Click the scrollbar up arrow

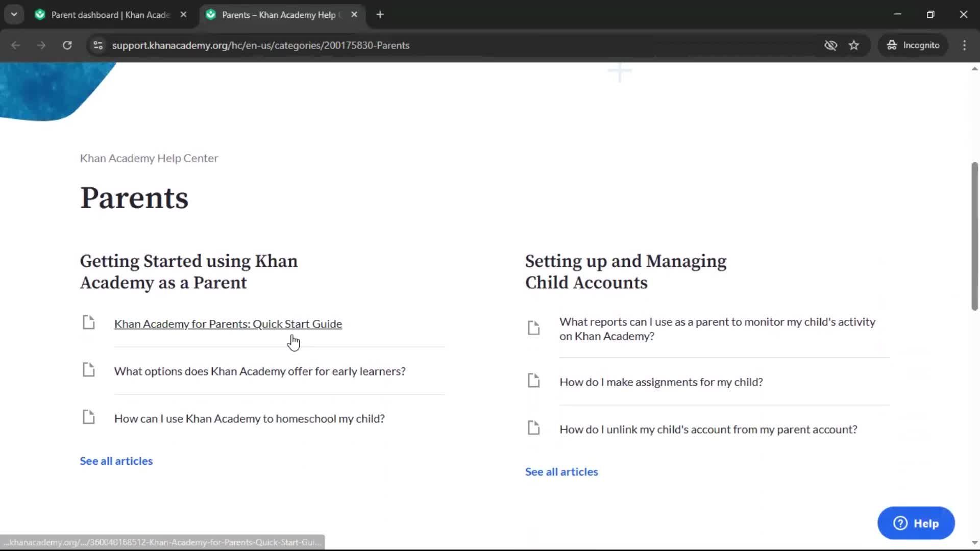click(974, 69)
